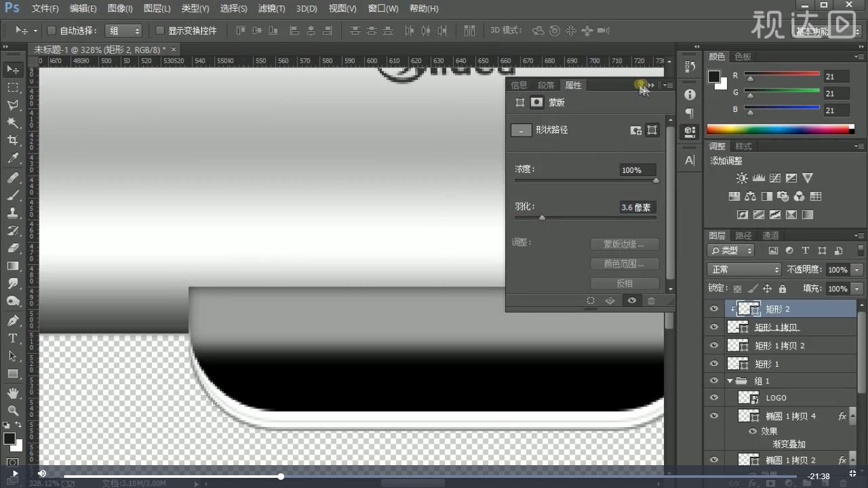Viewport: 868px width, 488px height.
Task: Hide the 矩形 1 拷贝 layer
Action: (x=714, y=327)
